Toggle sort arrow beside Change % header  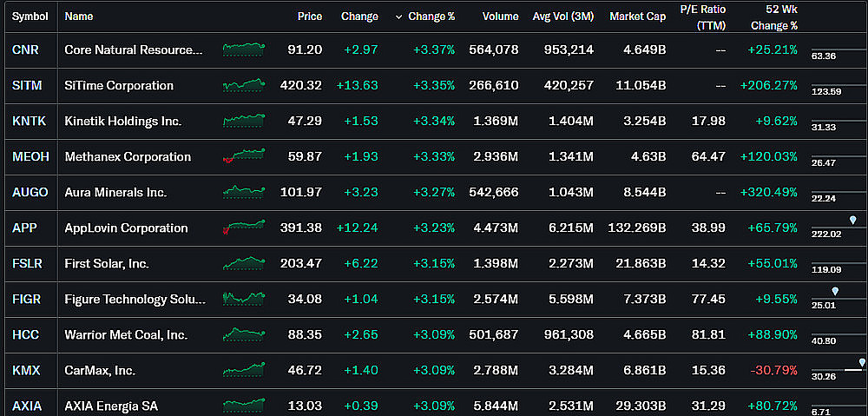tap(398, 17)
